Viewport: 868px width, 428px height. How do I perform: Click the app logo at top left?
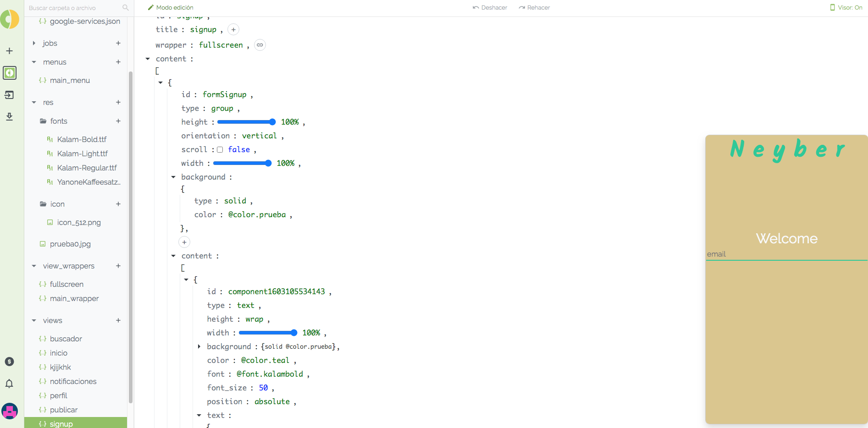[x=10, y=19]
